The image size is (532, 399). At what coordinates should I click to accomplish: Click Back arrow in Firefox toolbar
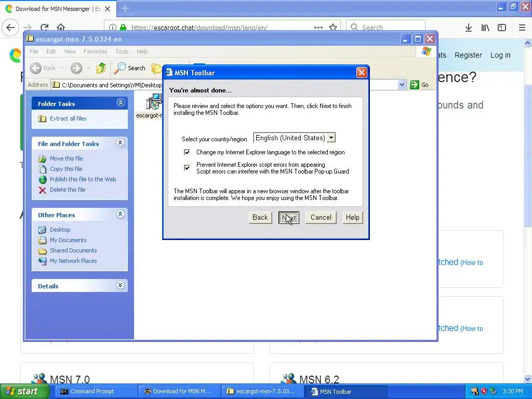(10, 28)
